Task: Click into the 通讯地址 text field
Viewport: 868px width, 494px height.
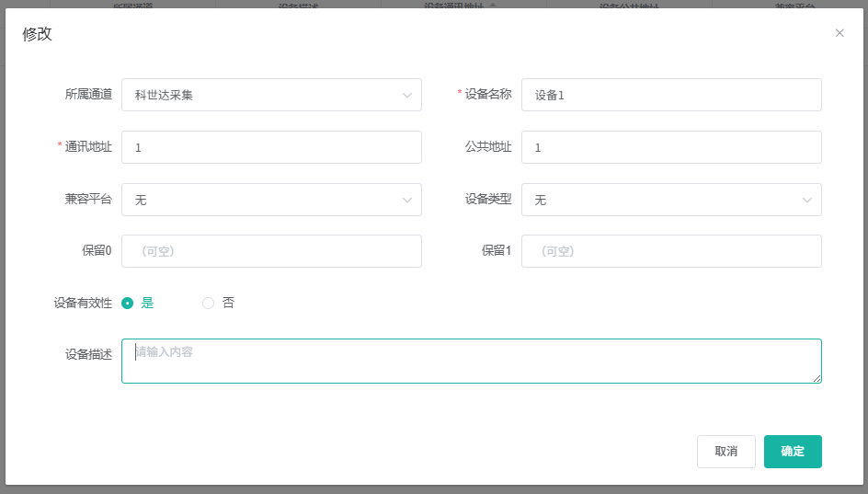Action: (x=271, y=147)
